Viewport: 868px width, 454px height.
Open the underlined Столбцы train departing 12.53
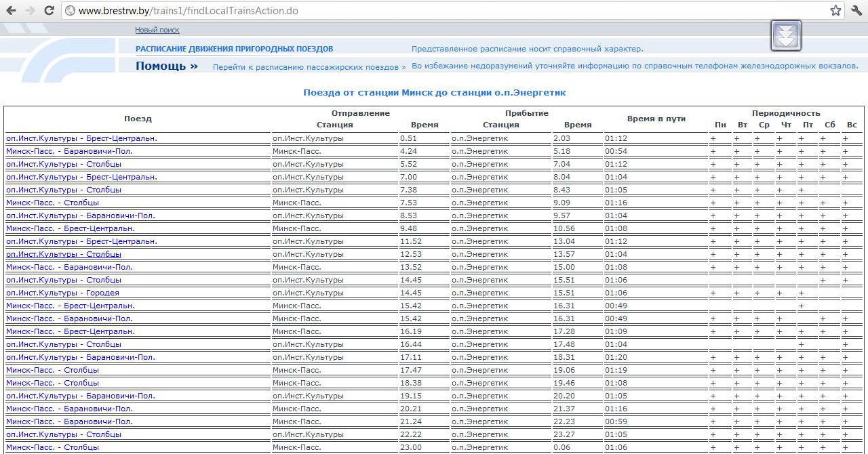(x=64, y=254)
